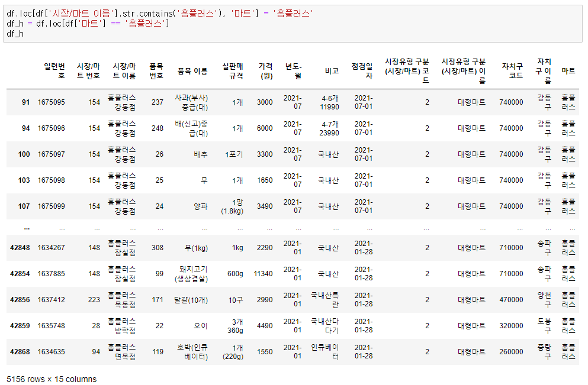588x385 pixels.
Task: Select the 시장/마트 번호 column header
Action: 88,71
